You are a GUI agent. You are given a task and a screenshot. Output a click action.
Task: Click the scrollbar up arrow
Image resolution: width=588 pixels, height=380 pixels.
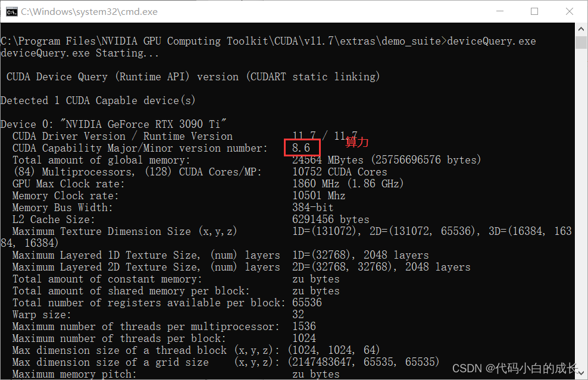pos(581,27)
